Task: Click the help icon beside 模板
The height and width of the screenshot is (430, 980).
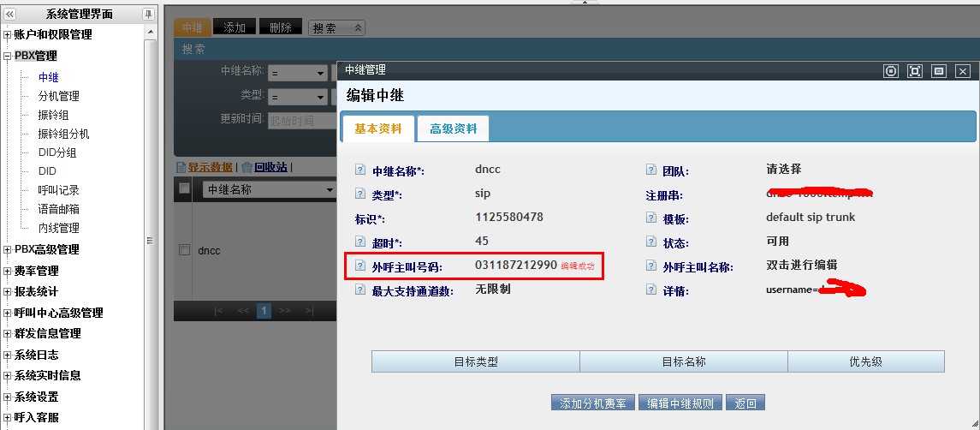Action: coord(651,219)
